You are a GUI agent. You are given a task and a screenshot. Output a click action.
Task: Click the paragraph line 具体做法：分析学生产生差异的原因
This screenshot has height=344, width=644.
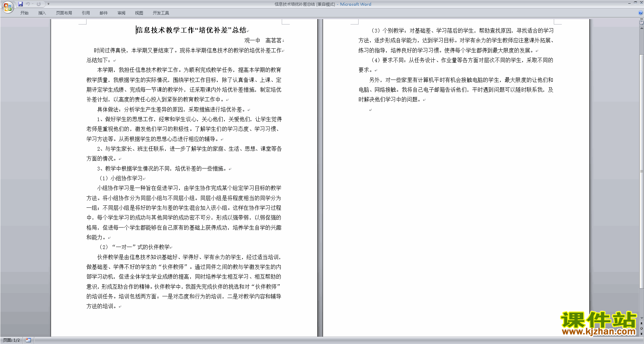(172, 109)
